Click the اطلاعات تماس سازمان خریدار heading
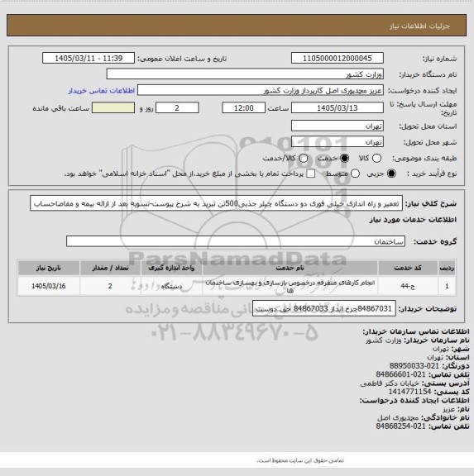 (416, 331)
